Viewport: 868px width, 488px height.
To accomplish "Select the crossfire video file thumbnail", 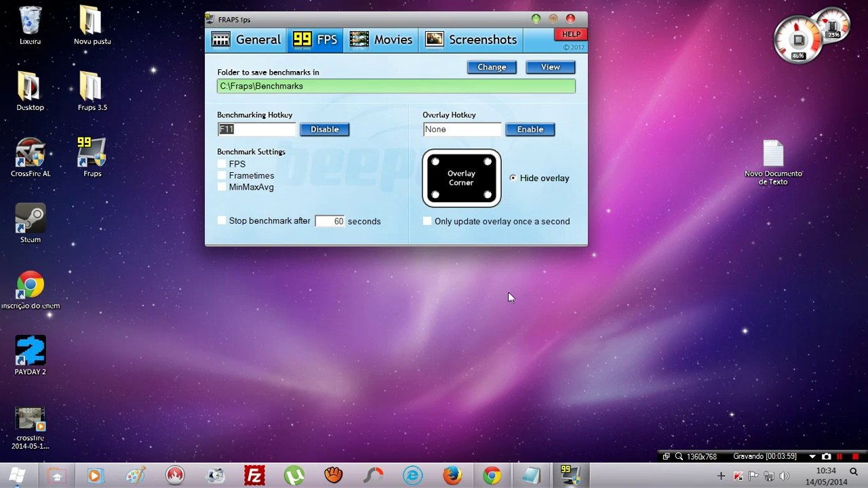I will point(30,428).
